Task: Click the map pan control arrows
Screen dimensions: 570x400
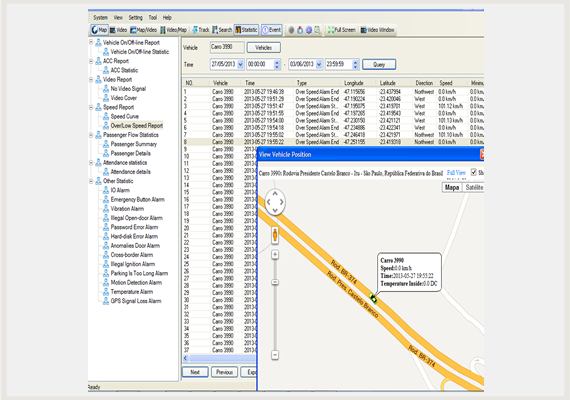Action: click(275, 202)
